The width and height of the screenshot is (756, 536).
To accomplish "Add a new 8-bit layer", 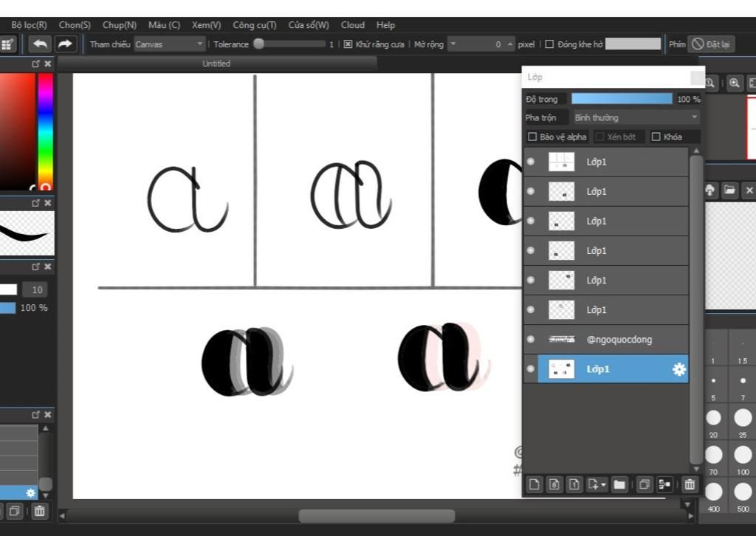I will [554, 484].
